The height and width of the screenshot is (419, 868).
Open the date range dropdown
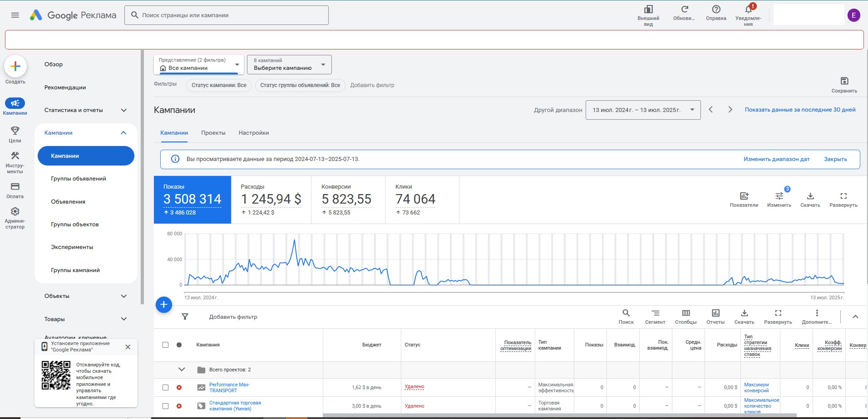[643, 110]
